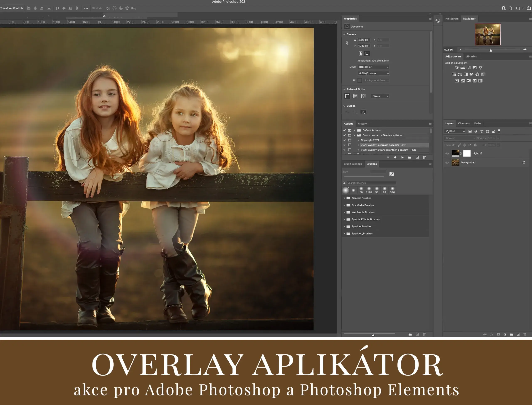Click the Search icon in top bar
Viewport: 532px width, 405px height.
tap(510, 8)
